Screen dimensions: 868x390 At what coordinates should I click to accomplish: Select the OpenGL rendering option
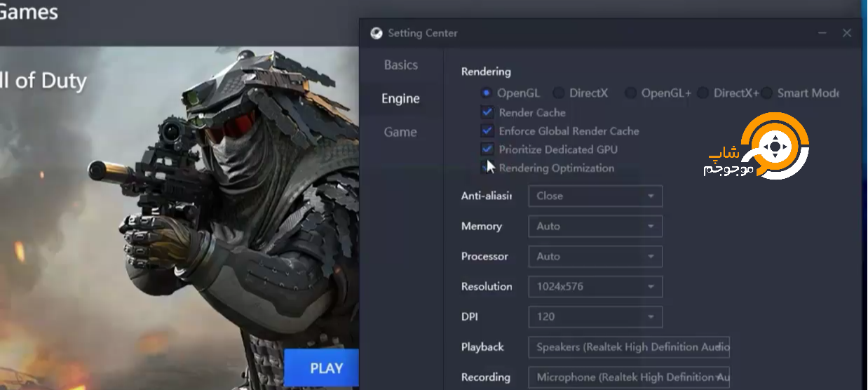coord(486,93)
